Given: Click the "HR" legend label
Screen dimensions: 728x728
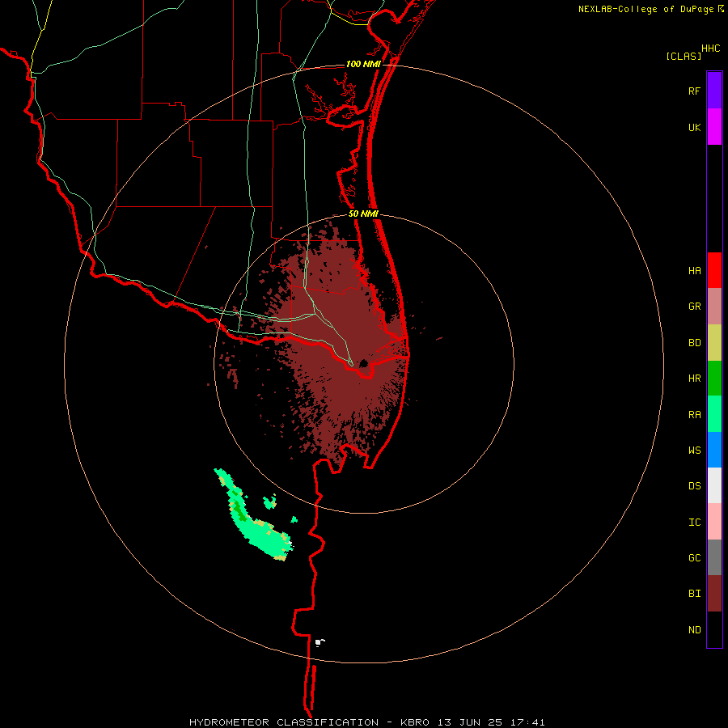Looking at the screenshot, I should pos(694,379).
